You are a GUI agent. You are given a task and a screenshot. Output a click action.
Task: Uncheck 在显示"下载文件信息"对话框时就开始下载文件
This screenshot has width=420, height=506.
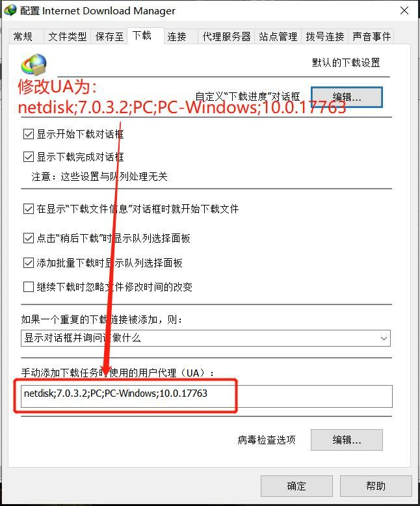[x=29, y=209]
